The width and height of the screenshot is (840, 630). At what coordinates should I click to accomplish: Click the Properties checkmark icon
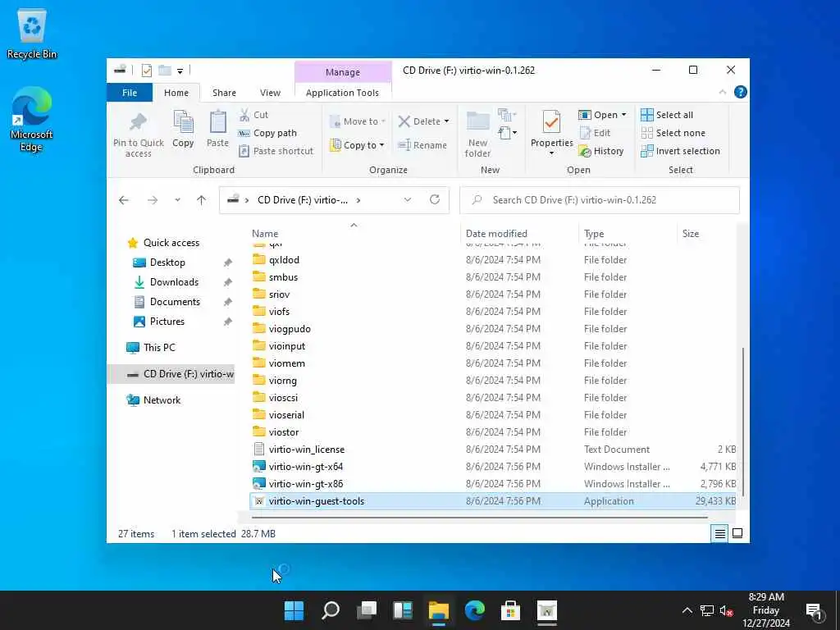point(551,123)
